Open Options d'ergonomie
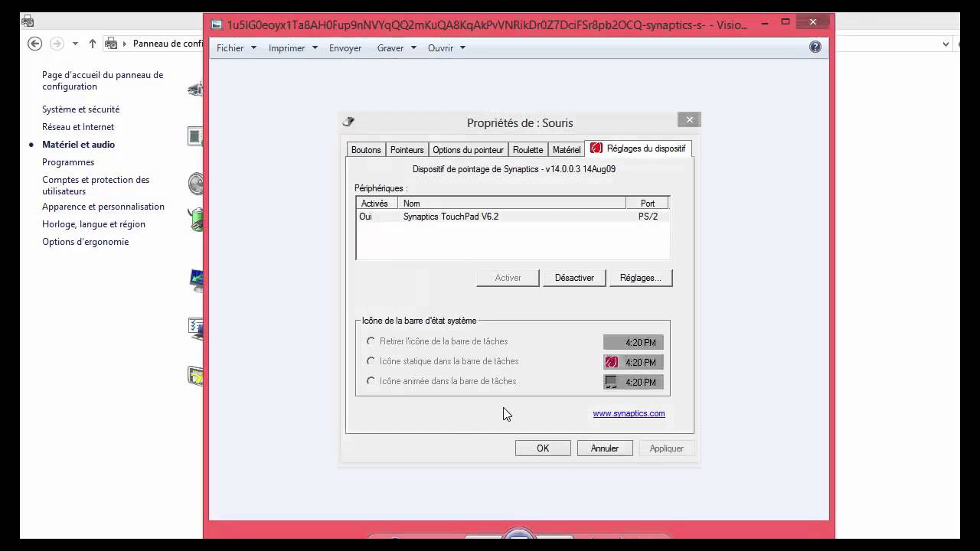Image resolution: width=980 pixels, height=551 pixels. coord(85,242)
